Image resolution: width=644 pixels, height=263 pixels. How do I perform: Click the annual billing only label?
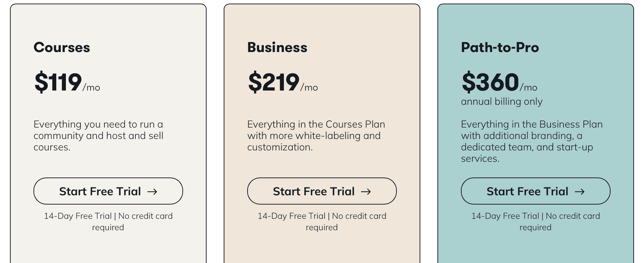point(502,102)
